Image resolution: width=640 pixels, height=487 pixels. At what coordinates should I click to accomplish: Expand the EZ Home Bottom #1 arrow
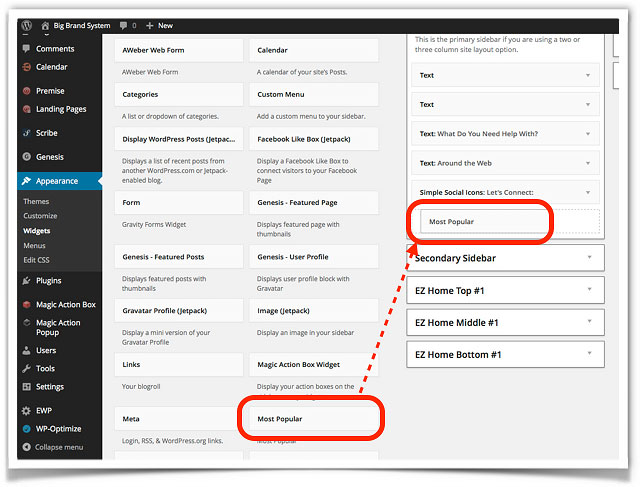[589, 353]
